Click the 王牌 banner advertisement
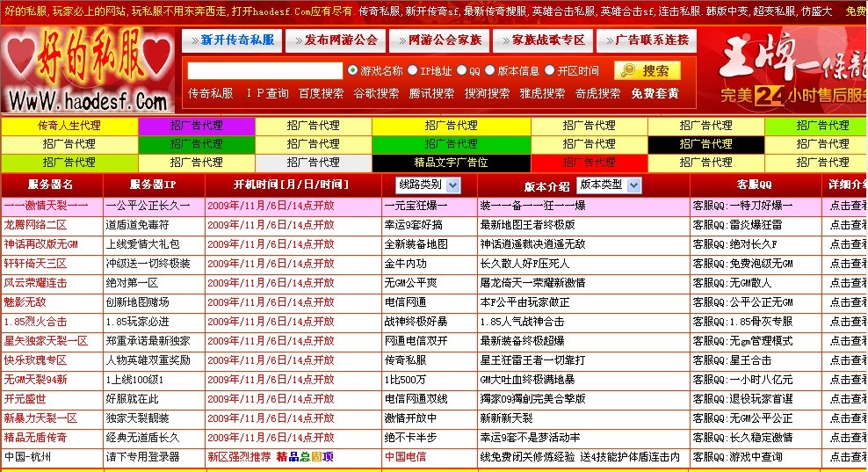 pos(791,70)
